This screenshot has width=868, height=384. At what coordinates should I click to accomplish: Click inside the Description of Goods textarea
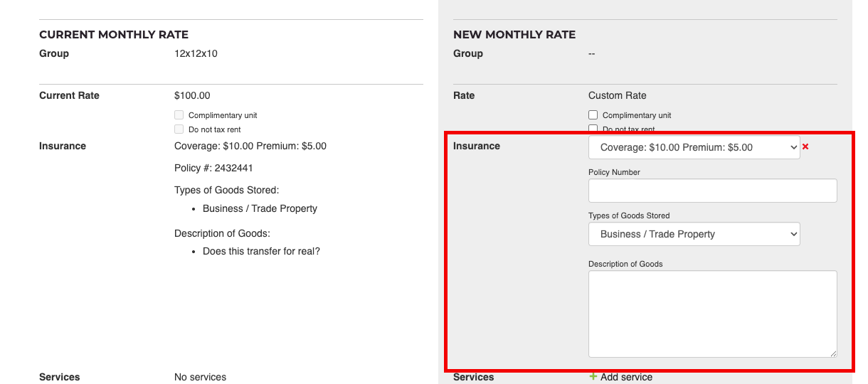712,313
